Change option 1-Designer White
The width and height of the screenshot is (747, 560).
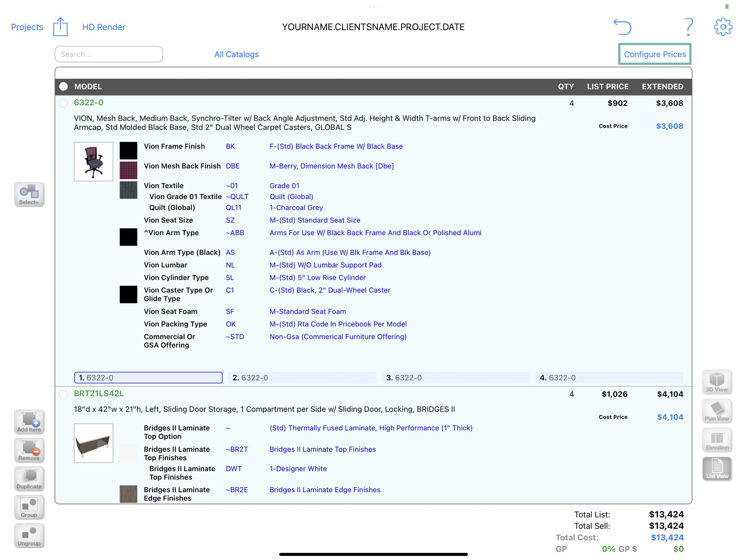[298, 468]
